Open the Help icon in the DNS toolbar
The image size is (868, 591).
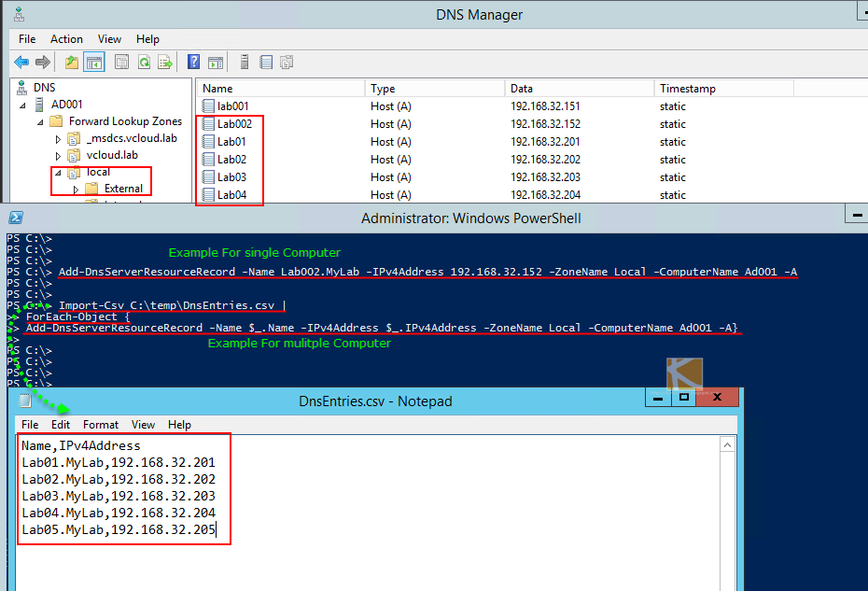[x=193, y=62]
